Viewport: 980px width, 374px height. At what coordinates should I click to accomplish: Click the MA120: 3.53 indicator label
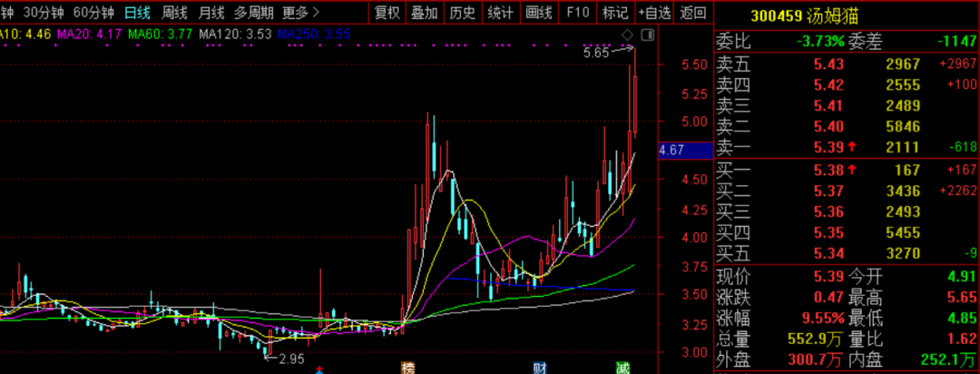point(235,34)
